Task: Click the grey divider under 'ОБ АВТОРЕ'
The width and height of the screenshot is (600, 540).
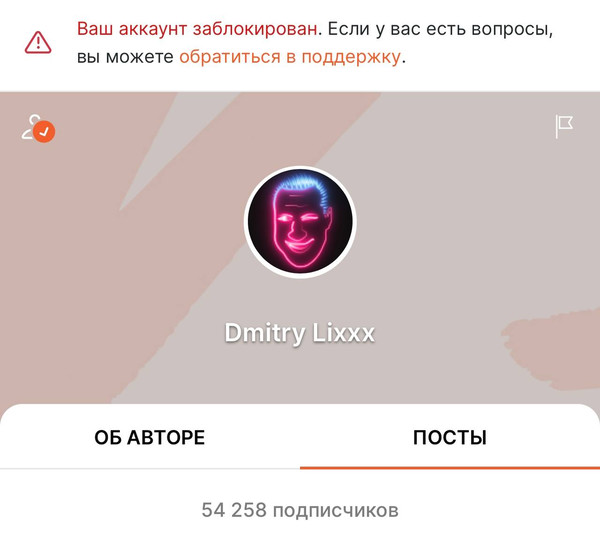Action: click(x=150, y=468)
